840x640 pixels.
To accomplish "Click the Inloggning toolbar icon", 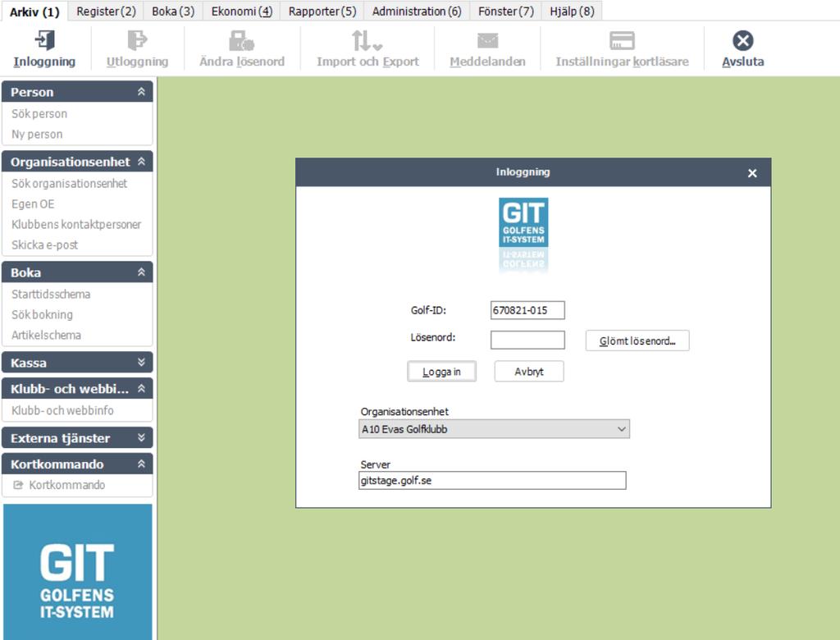I will coord(44,41).
